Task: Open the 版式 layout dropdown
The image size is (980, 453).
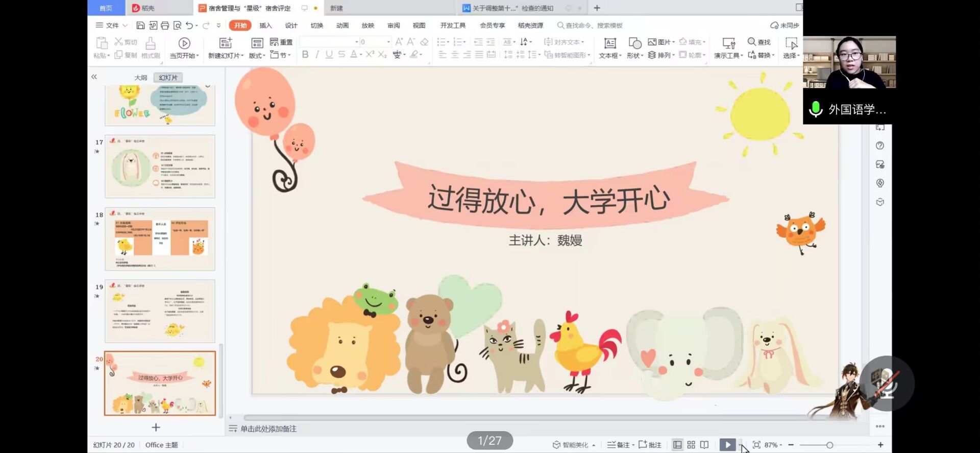Action: [x=257, y=56]
